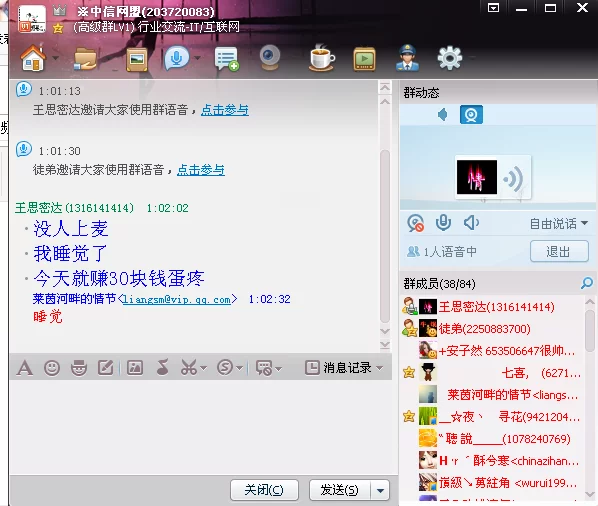
Task: Expand the S icon dropdown arrow
Action: (x=240, y=368)
